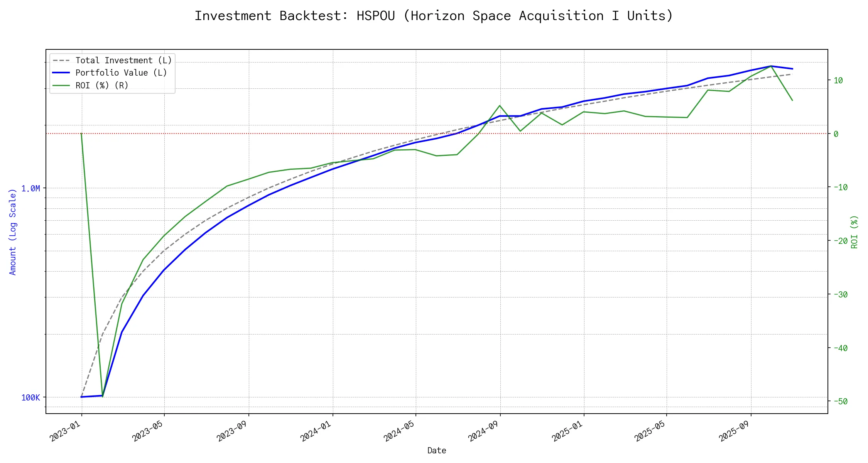Click the Date x-axis title
The image size is (868, 463).
(437, 450)
